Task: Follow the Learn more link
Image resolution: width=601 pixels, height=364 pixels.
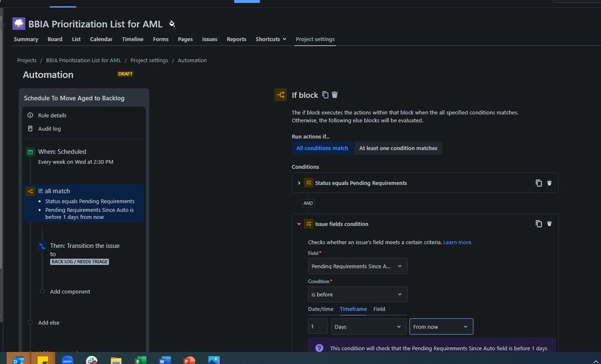Action: tap(458, 242)
